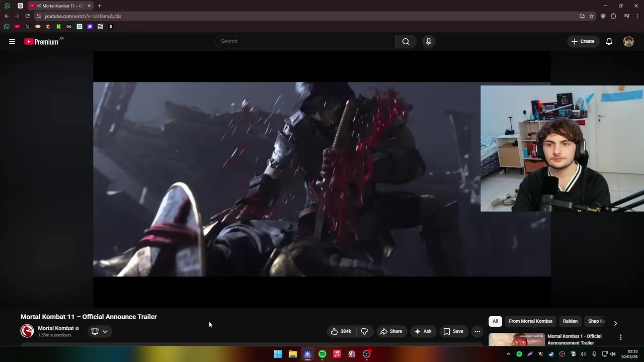Reload the page

coord(27,16)
